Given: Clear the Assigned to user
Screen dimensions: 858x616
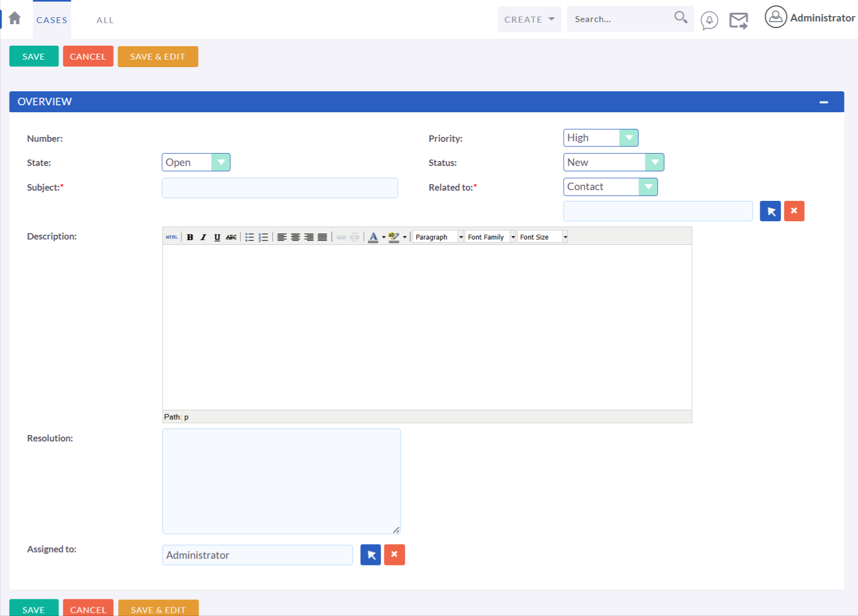Looking at the screenshot, I should click(x=394, y=555).
